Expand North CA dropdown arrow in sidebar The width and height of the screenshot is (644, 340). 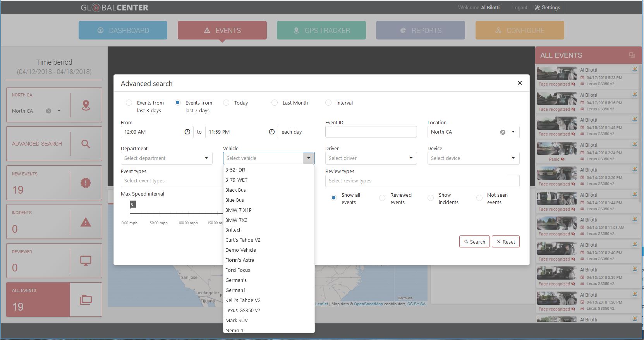59,111
